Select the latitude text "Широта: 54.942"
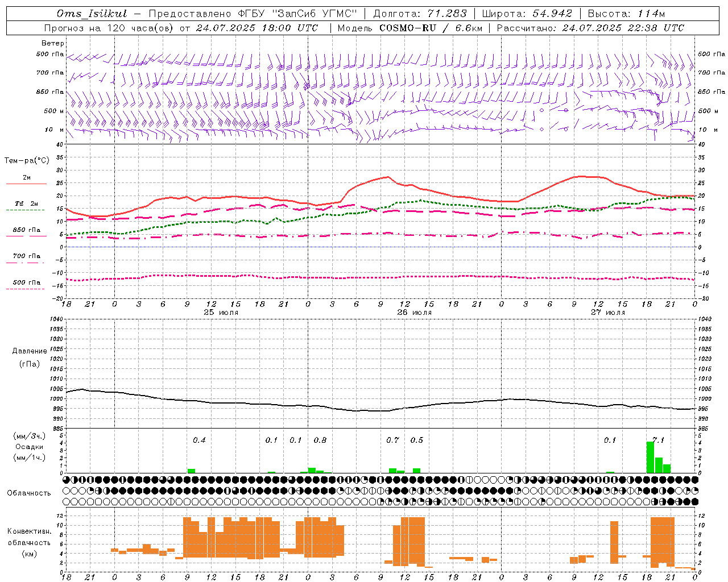Image resolution: width=728 pixels, height=582 pixels. (527, 14)
